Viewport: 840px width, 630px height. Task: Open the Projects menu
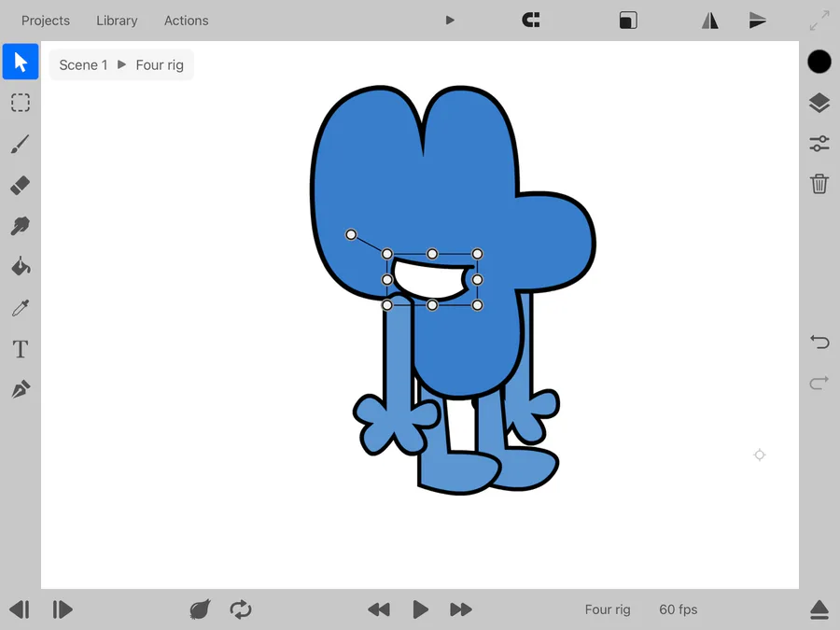tap(46, 21)
